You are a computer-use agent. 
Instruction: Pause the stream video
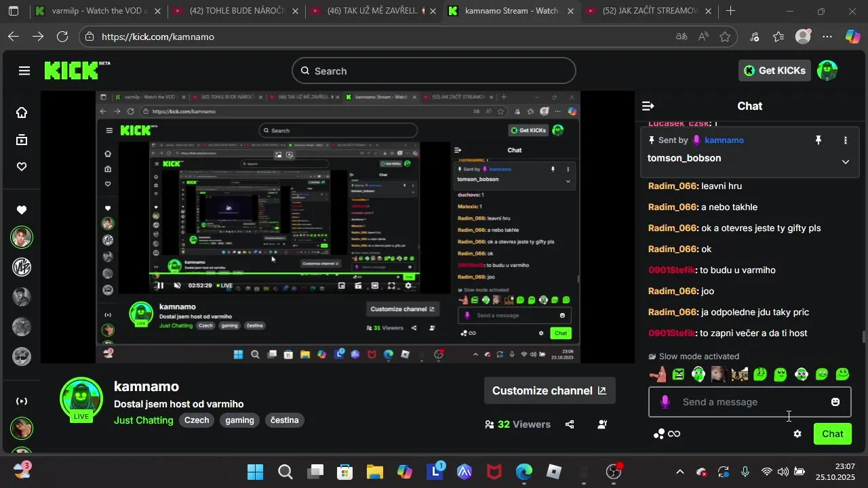pyautogui.click(x=161, y=285)
